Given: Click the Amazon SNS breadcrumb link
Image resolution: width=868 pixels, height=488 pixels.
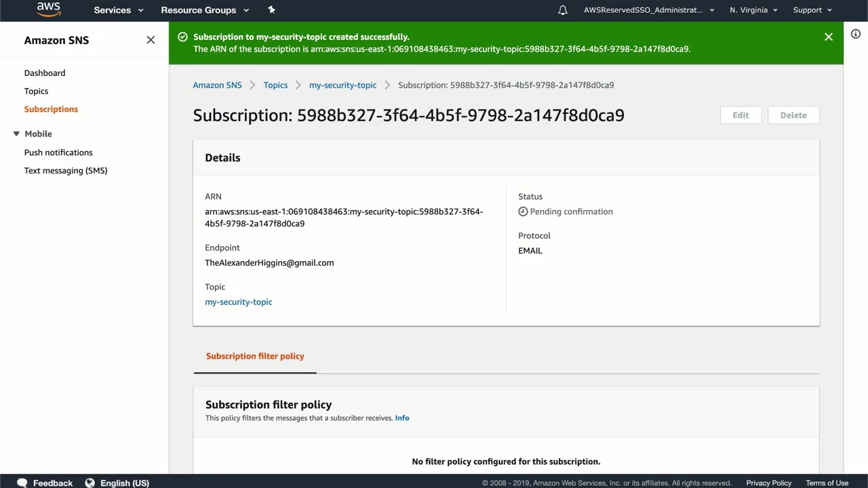Looking at the screenshot, I should click(217, 85).
